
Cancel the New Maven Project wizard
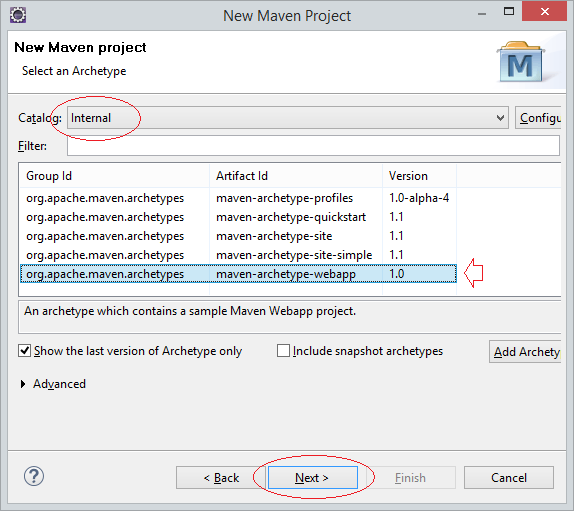coord(509,477)
